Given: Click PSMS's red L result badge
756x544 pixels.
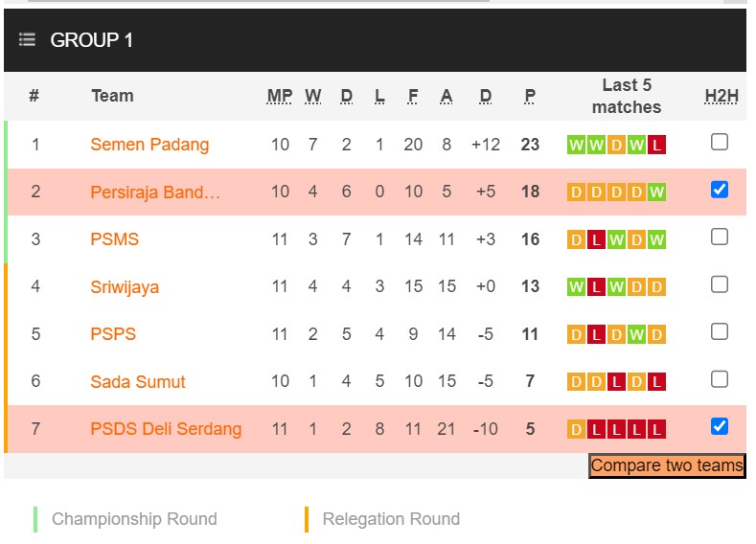Looking at the screenshot, I should (596, 239).
